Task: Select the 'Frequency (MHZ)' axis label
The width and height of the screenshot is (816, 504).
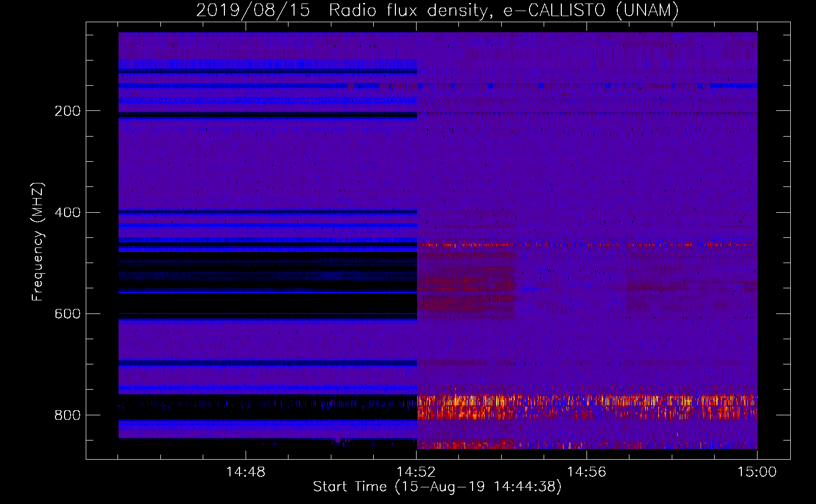Action: point(38,242)
